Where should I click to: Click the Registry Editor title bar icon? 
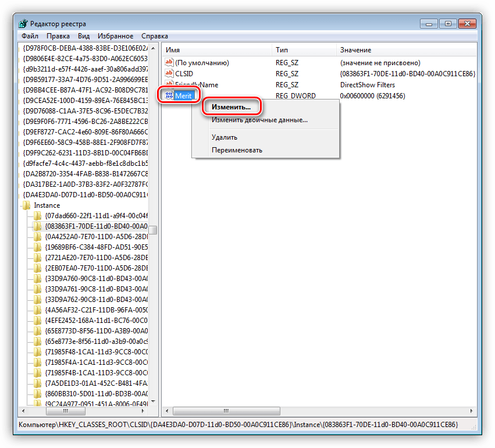[22, 24]
